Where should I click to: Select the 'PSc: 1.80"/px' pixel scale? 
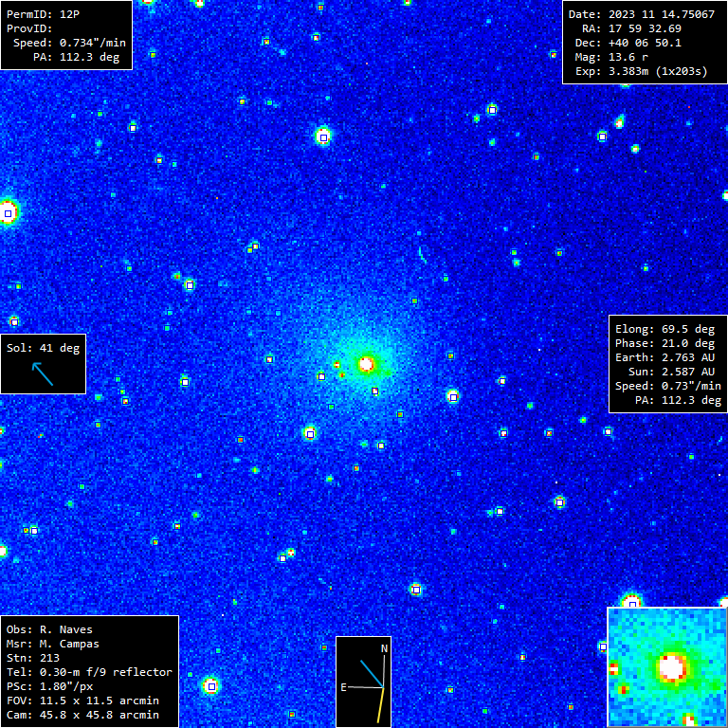tap(49, 686)
